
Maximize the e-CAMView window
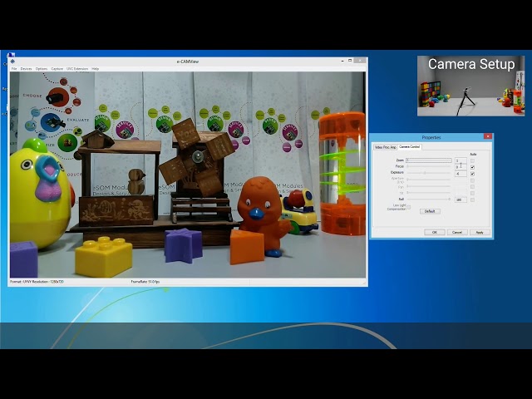[x=350, y=61]
